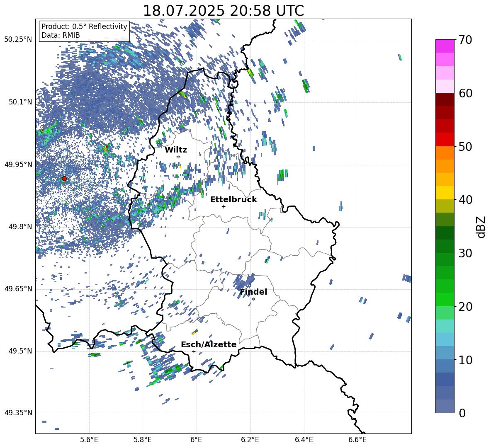Click the 49.35°N latitude label
Viewport: 491px width, 448px height.
[x=18, y=413]
